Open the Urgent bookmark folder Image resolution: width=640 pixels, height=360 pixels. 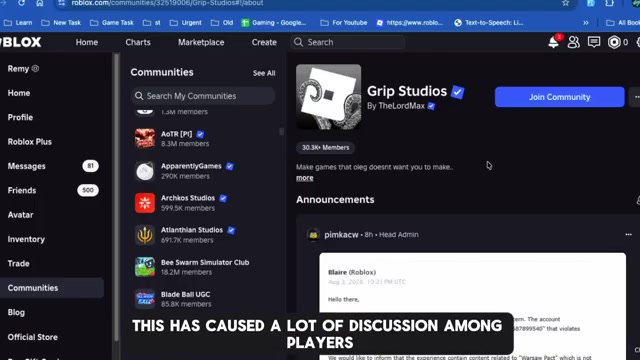pyautogui.click(x=186, y=23)
